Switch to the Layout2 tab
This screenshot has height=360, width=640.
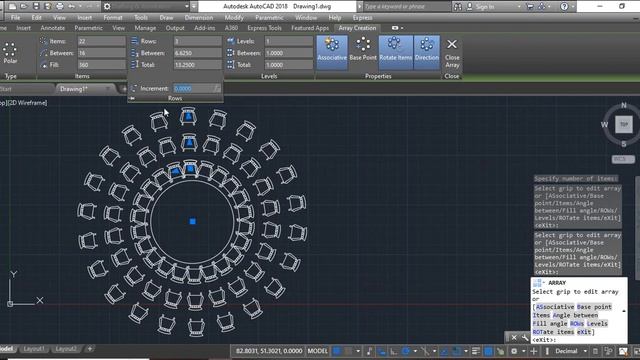click(x=66, y=349)
